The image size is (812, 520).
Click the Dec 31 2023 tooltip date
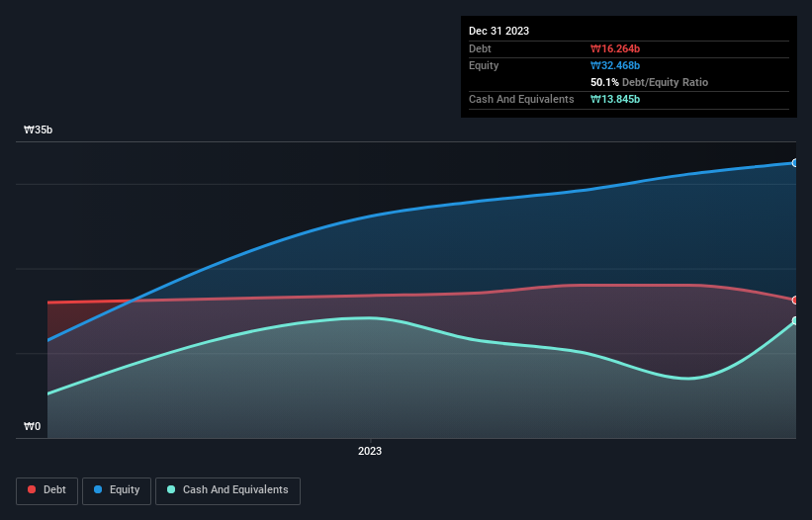point(498,31)
